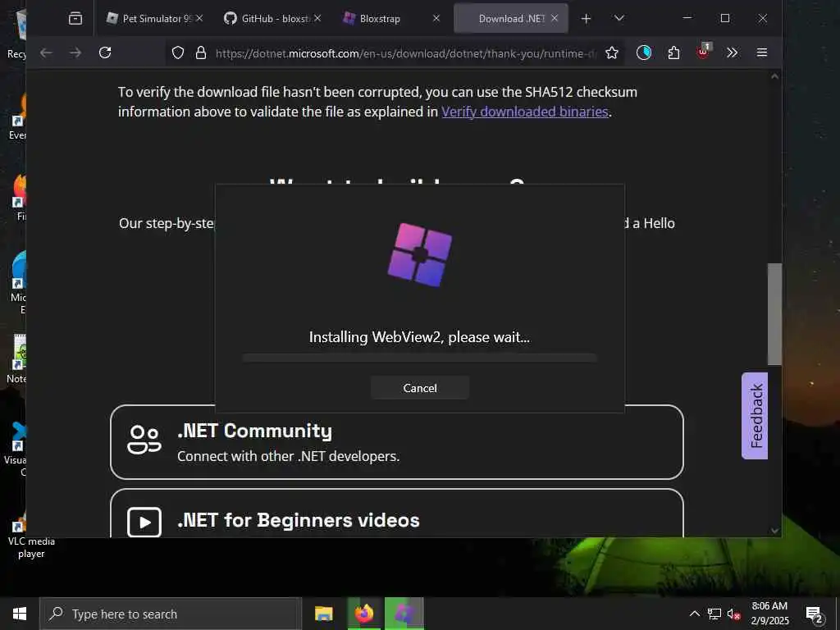Click the page vertical scrollbar thumb
Image resolution: width=840 pixels, height=630 pixels.
point(774,314)
